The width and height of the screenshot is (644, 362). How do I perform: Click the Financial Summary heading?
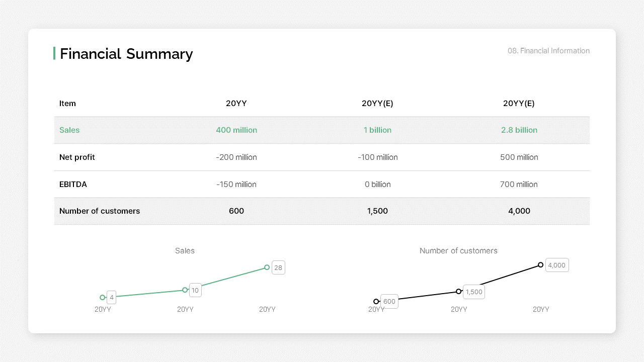pos(126,54)
